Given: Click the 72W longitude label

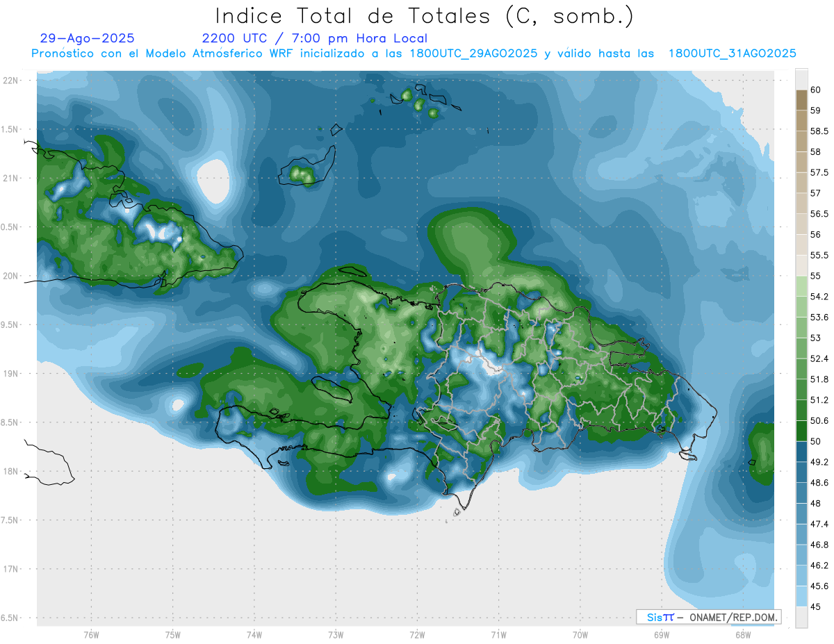Looking at the screenshot, I should point(417,635).
